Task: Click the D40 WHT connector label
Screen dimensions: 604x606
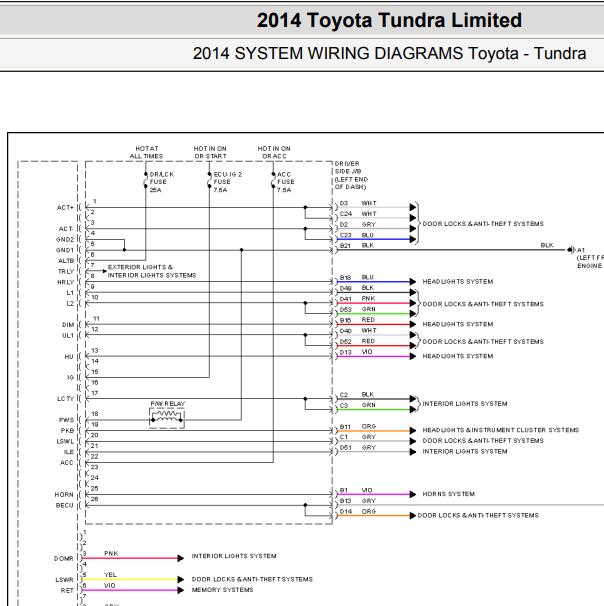Action: [358, 330]
